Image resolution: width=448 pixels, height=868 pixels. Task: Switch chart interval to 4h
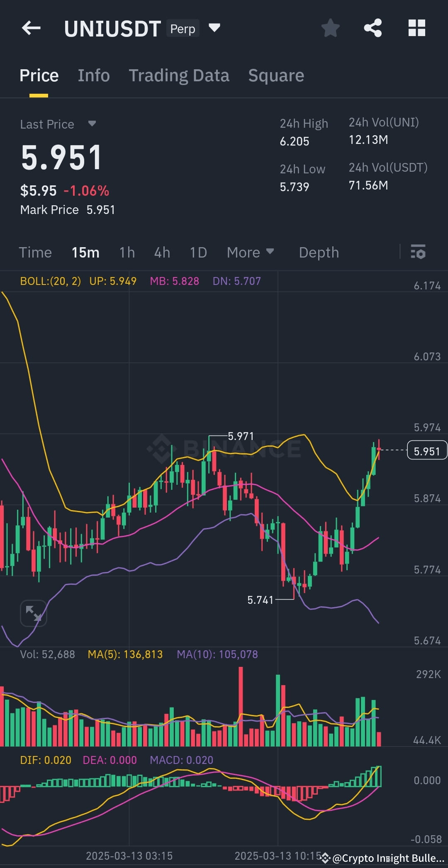pos(162,253)
